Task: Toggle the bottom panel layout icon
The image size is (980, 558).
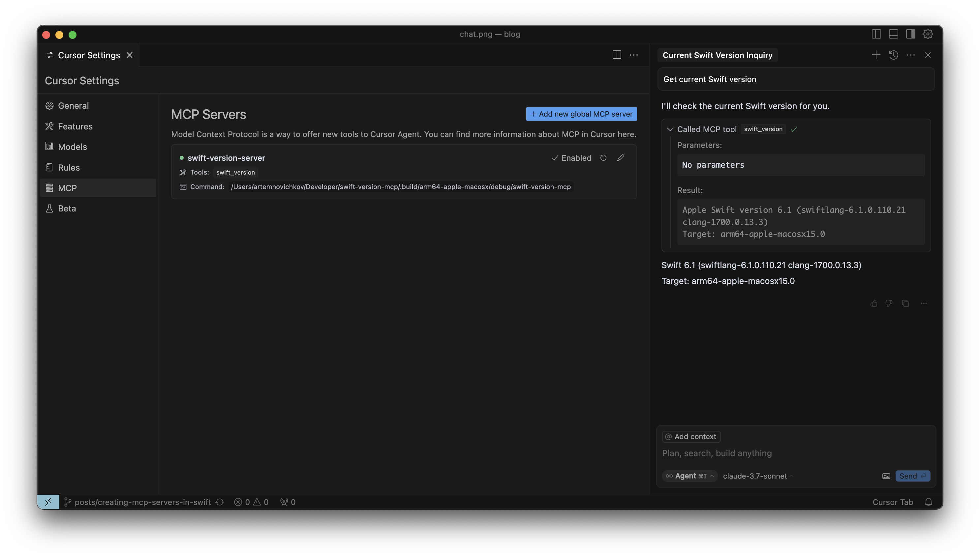Action: pyautogui.click(x=893, y=34)
